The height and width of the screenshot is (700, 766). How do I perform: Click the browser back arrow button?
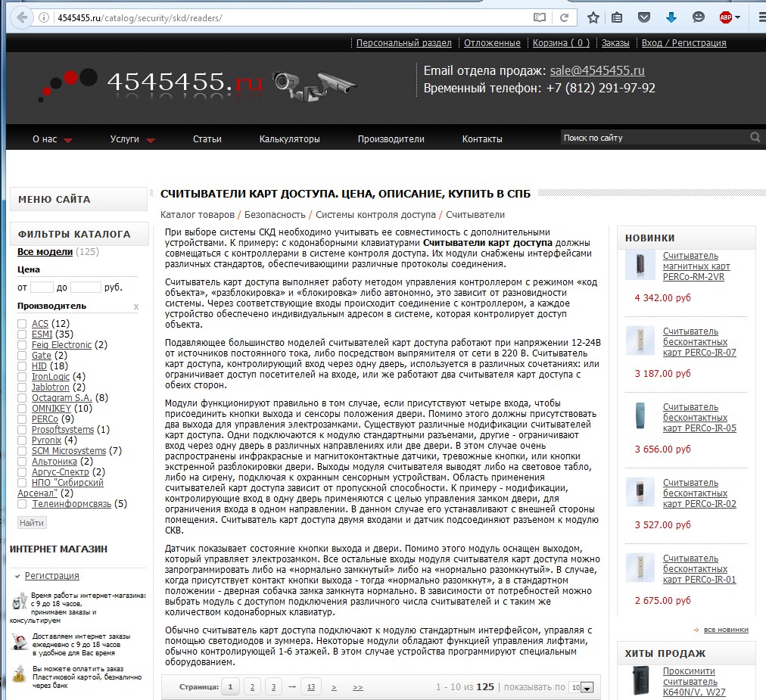[22, 17]
